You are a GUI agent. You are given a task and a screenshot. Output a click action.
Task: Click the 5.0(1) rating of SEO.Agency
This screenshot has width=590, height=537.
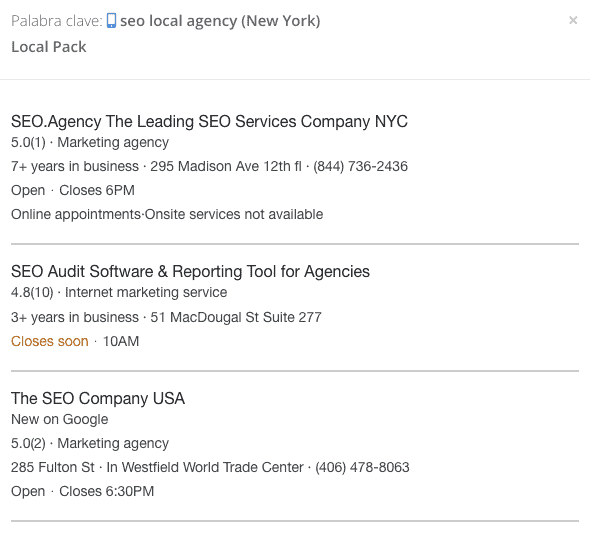(28, 142)
